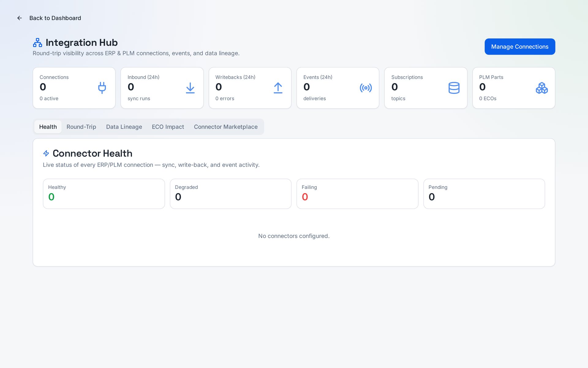Click the Round-trip visibility subtitle text
Image resolution: width=588 pixels, height=368 pixels.
136,53
